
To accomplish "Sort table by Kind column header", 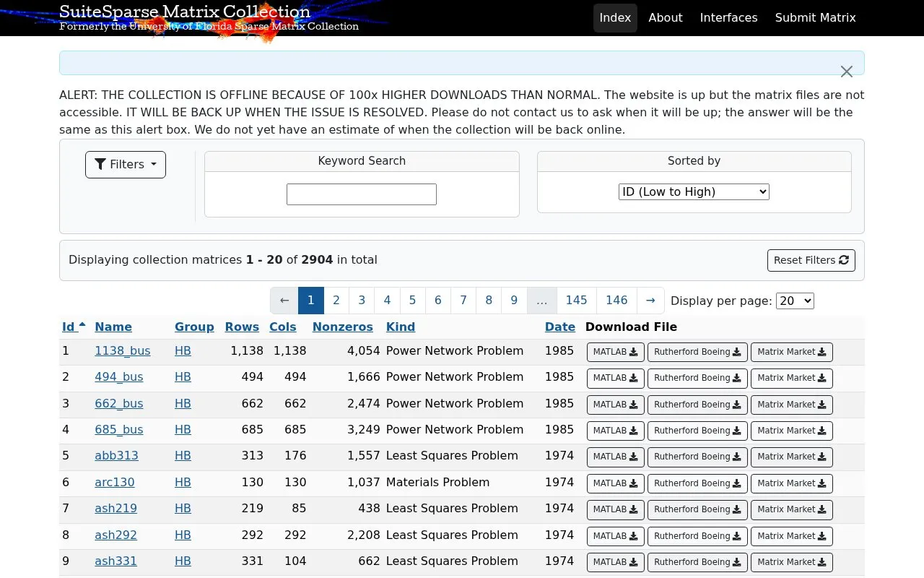I will 401,327.
